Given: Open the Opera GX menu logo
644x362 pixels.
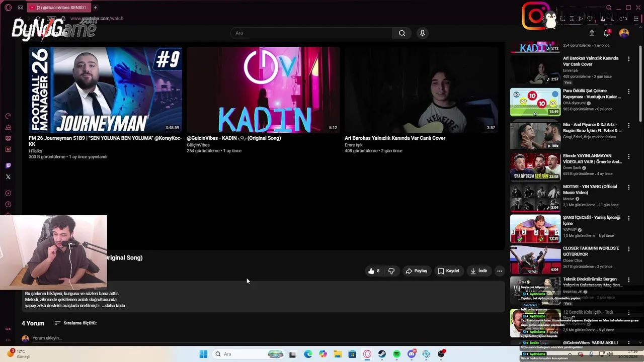Looking at the screenshot, I should tap(8, 8).
